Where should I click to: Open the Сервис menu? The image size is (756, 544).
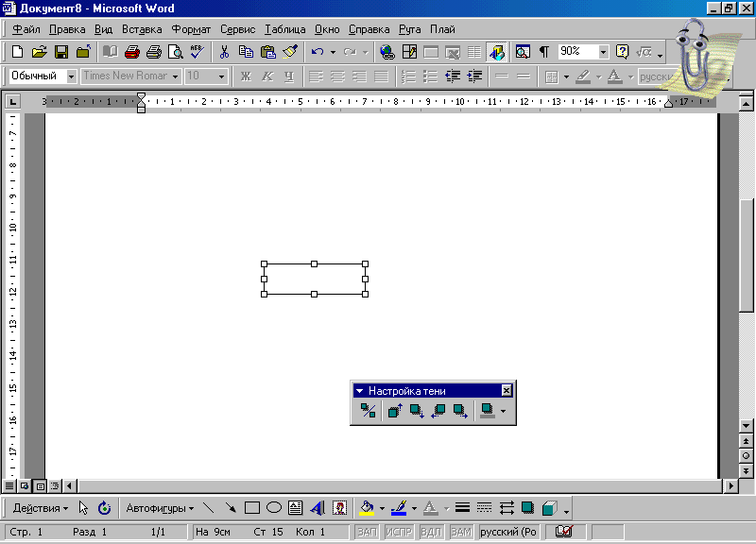[x=238, y=29]
